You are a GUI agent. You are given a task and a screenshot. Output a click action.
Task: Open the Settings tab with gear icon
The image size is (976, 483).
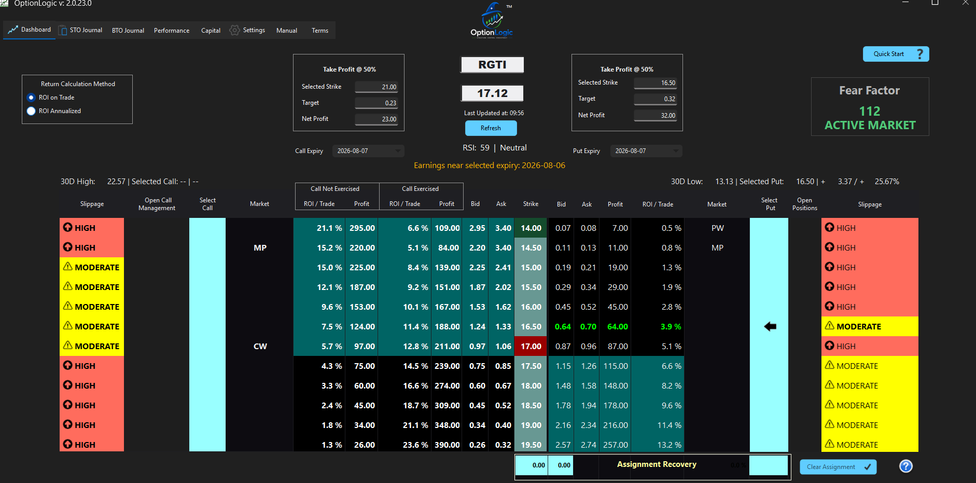(x=247, y=30)
